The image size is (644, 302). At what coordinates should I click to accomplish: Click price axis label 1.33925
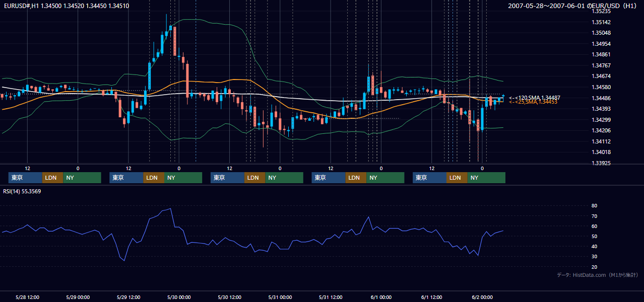601,163
